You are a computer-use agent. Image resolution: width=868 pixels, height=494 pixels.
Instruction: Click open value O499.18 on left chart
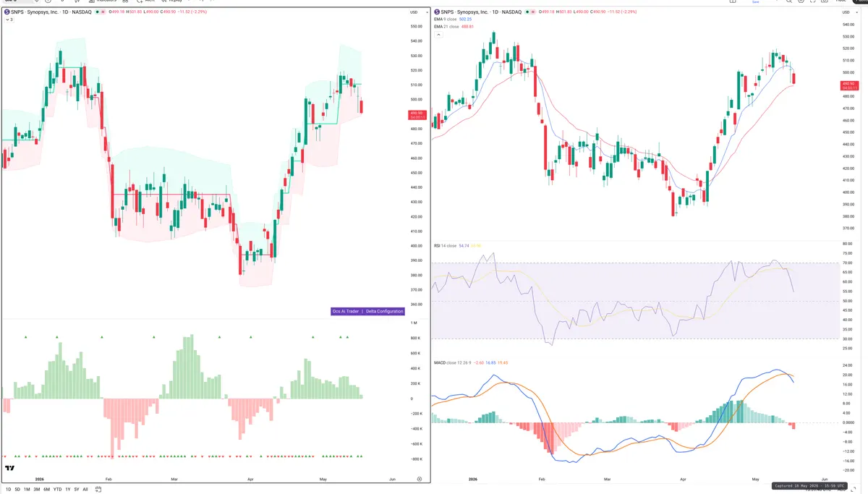tap(116, 12)
